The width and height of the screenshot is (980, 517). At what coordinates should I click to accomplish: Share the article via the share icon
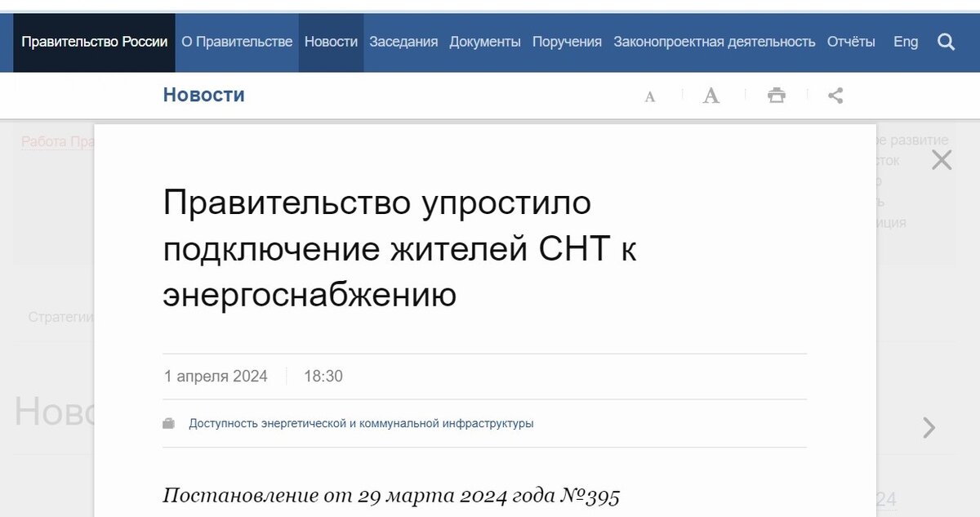pyautogui.click(x=835, y=95)
